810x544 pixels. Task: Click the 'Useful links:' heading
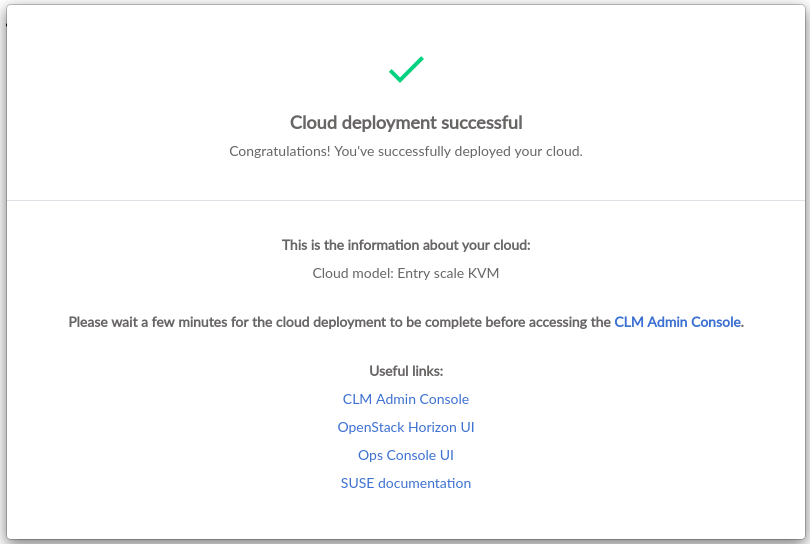[405, 371]
